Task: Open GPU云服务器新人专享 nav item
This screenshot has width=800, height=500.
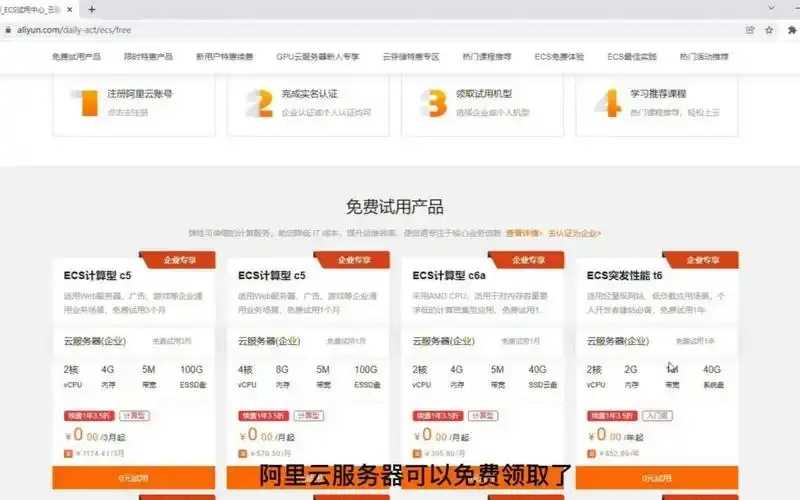Action: [318, 57]
